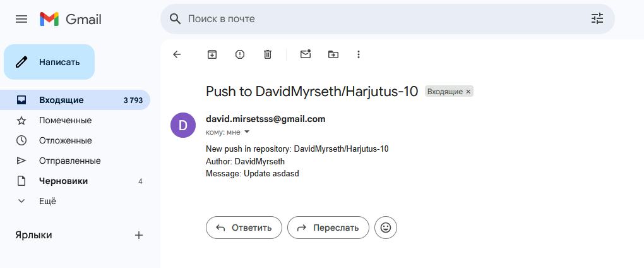Click the 'Ответить' reply button
Screen dimensions: 644x268
click(244, 228)
